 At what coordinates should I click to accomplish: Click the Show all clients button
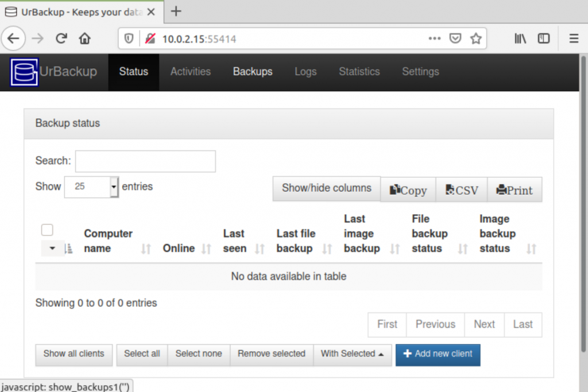[x=73, y=355]
